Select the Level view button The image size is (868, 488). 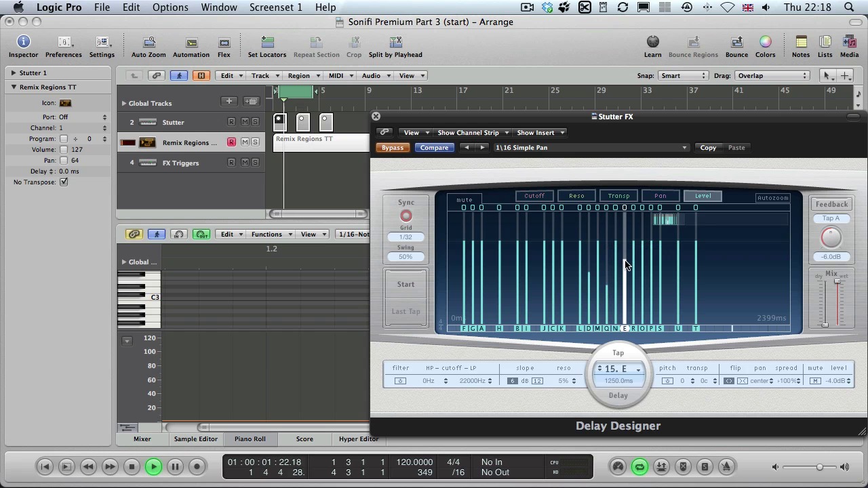(703, 196)
